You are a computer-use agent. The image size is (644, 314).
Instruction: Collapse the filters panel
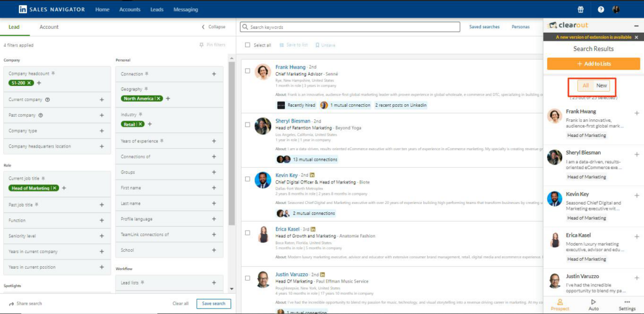pos(214,27)
